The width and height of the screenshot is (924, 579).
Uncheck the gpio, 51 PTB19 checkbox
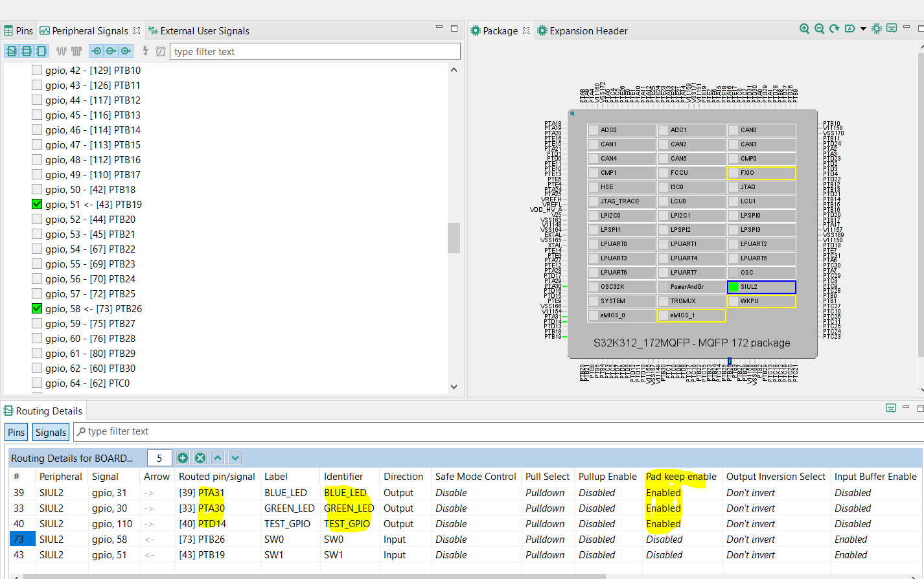(x=37, y=204)
